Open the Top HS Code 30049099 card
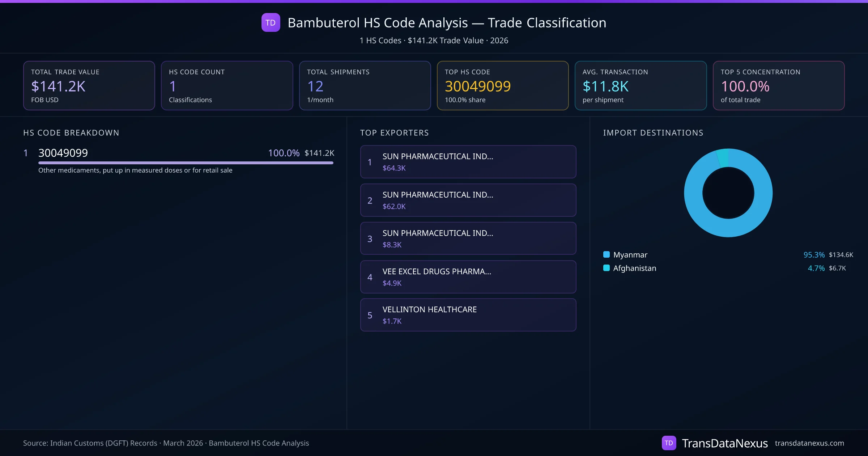 pyautogui.click(x=502, y=85)
